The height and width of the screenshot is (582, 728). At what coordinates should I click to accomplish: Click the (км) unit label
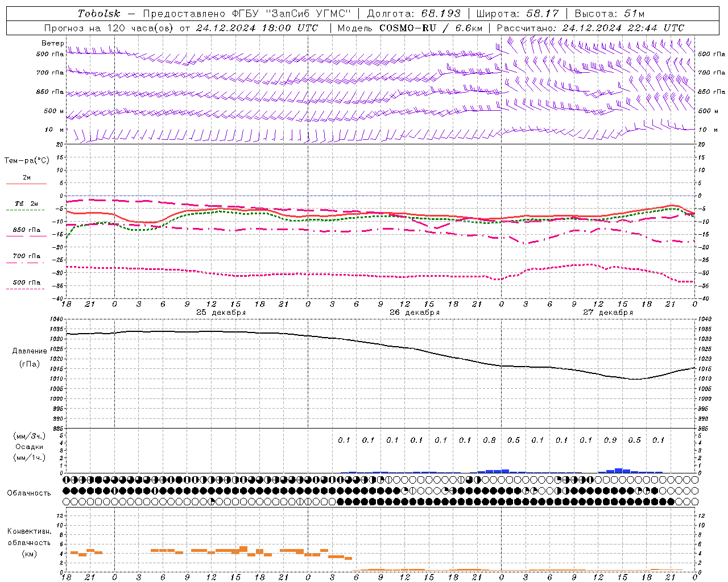click(29, 554)
